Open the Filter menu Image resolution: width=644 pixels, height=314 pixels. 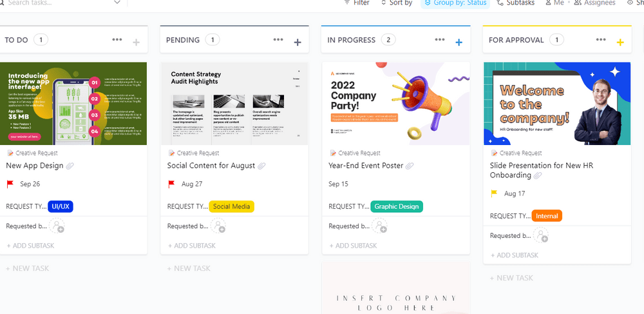(x=356, y=3)
